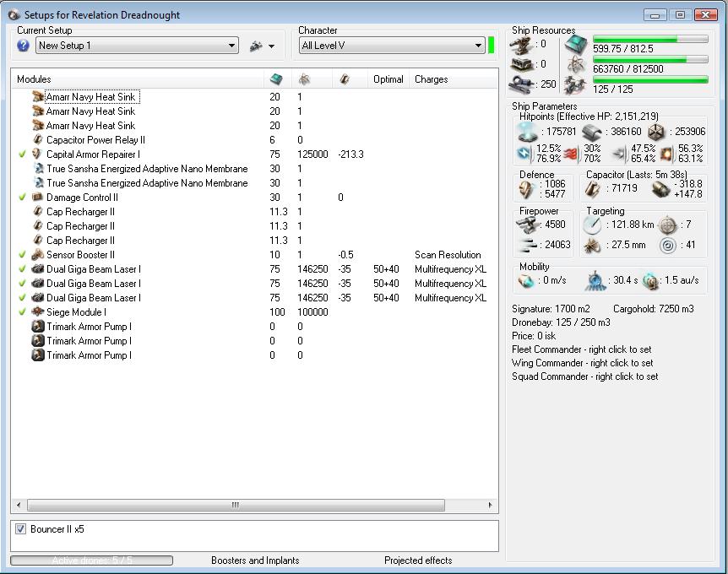Viewport: 728px width, 574px height.
Task: Click the blue help question mark icon
Action: coord(23,46)
